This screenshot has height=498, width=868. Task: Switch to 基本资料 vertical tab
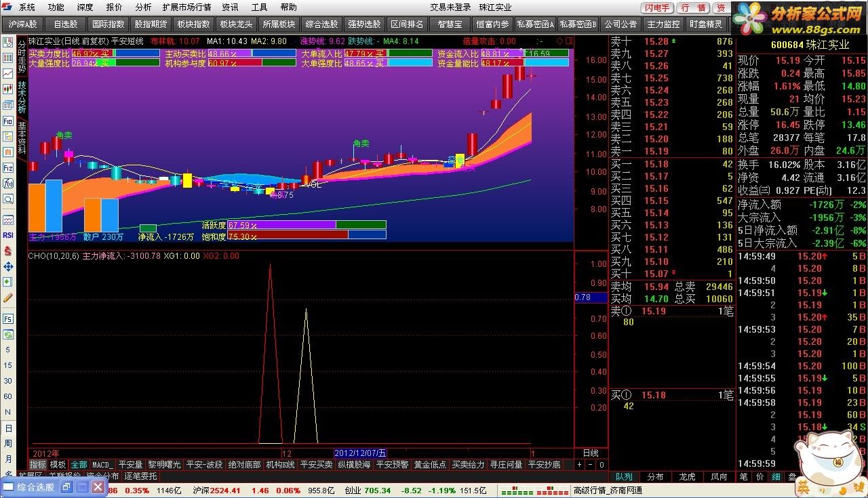click(x=22, y=139)
